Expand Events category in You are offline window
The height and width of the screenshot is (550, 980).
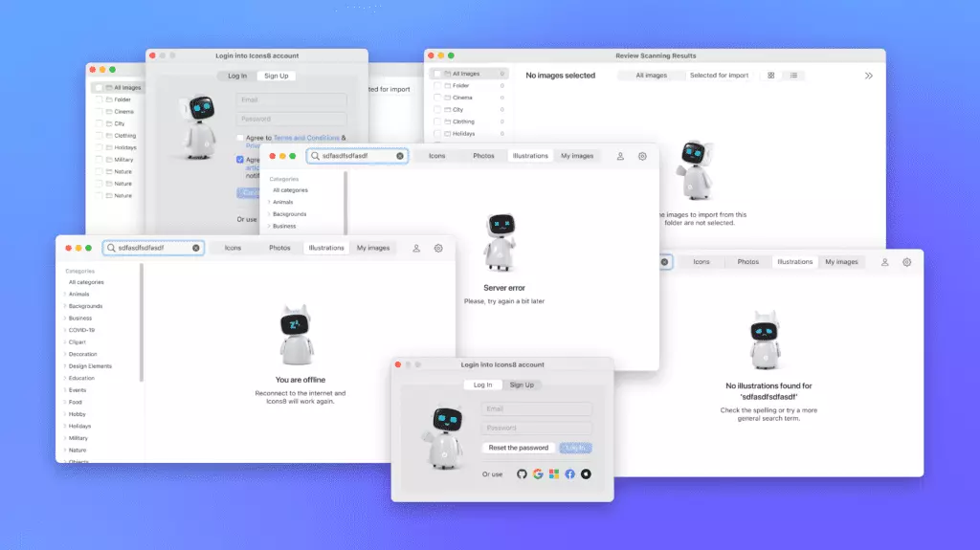(65, 390)
